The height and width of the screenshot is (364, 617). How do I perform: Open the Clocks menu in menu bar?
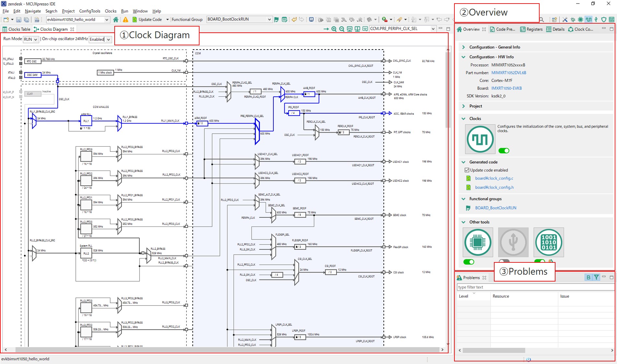pos(110,11)
